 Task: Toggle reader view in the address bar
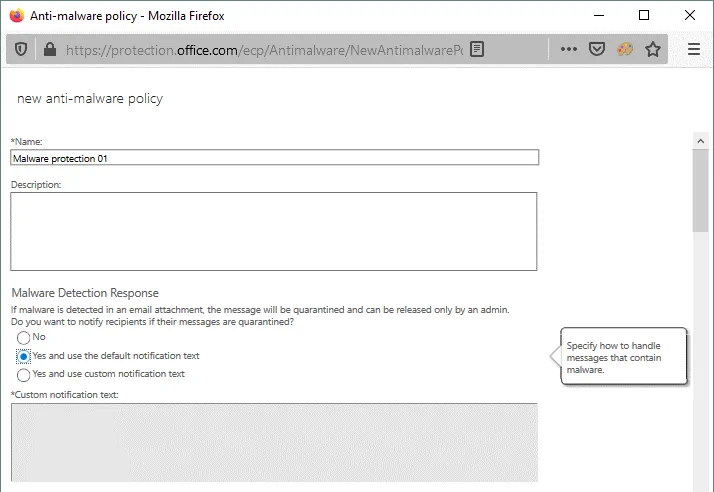(478, 49)
